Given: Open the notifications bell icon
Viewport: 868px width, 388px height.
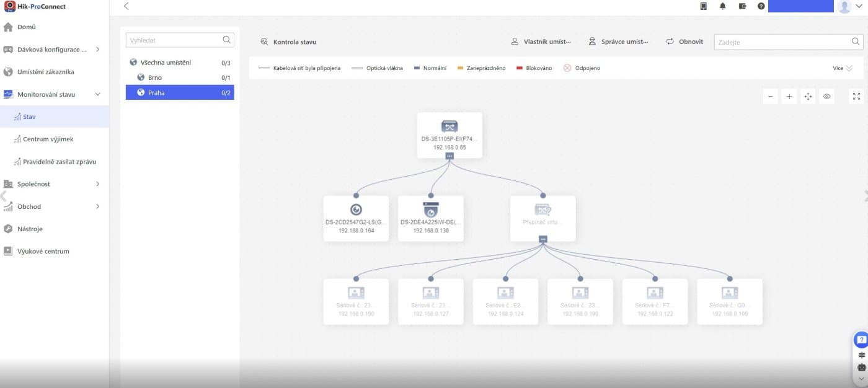Looking at the screenshot, I should pos(722,6).
